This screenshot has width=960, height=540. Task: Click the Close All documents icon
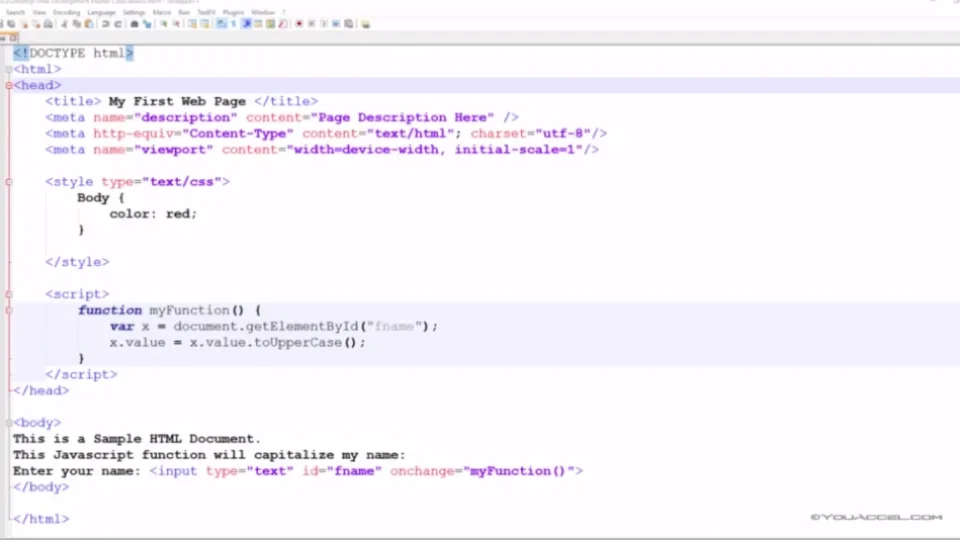(36, 24)
